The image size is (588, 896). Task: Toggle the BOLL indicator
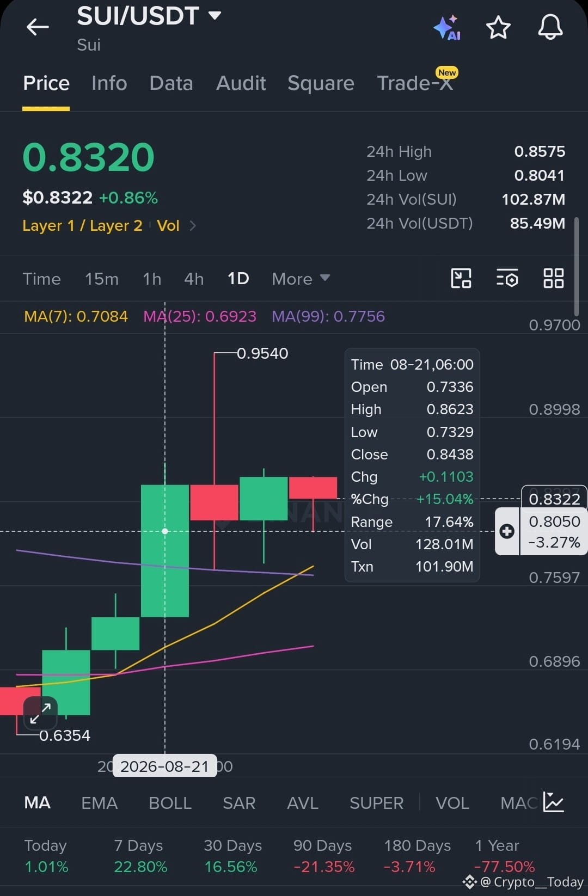(170, 802)
